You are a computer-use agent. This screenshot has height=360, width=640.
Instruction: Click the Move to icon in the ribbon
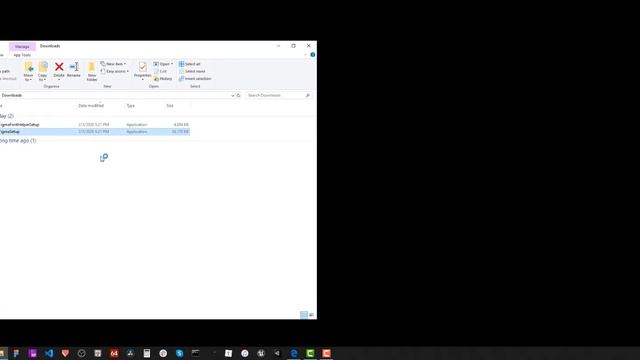click(x=28, y=71)
